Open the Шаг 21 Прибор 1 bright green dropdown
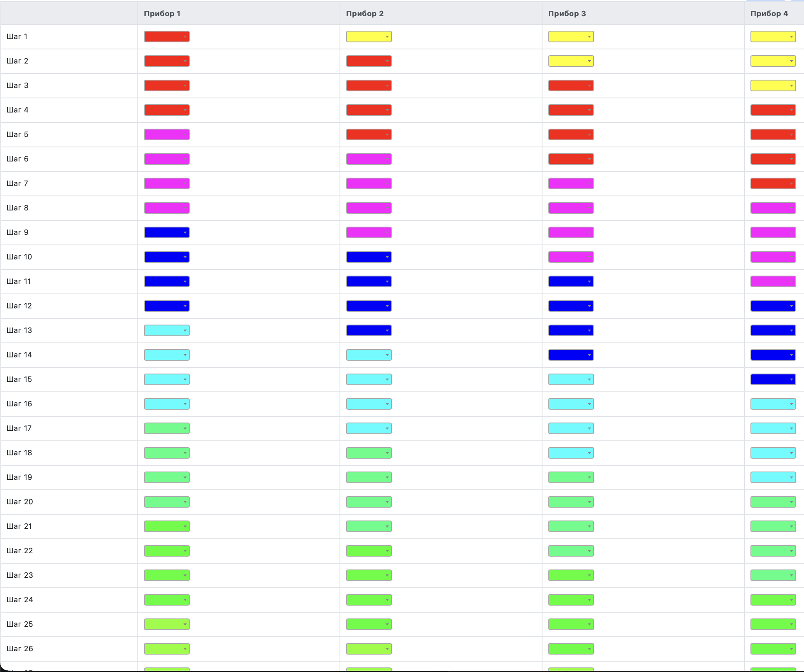804x672 pixels. (x=167, y=526)
